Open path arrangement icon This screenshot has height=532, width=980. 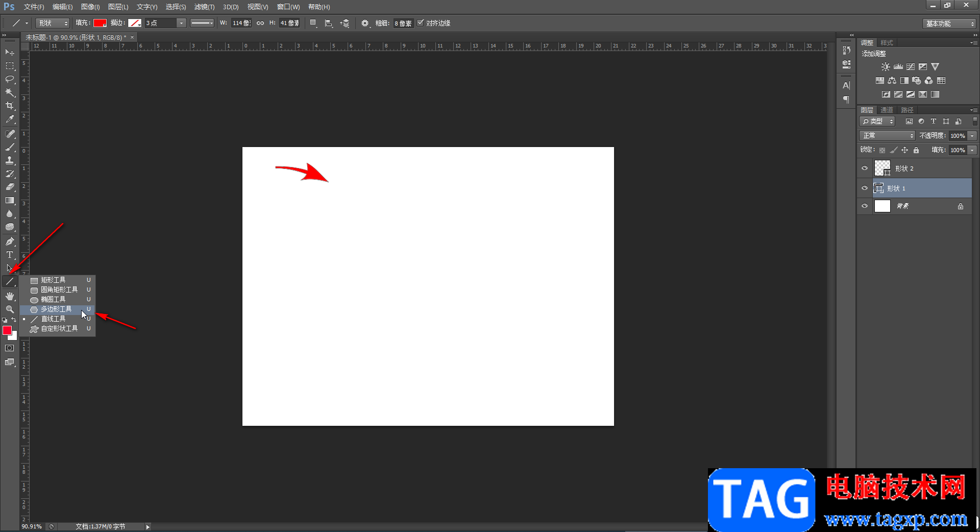[345, 23]
